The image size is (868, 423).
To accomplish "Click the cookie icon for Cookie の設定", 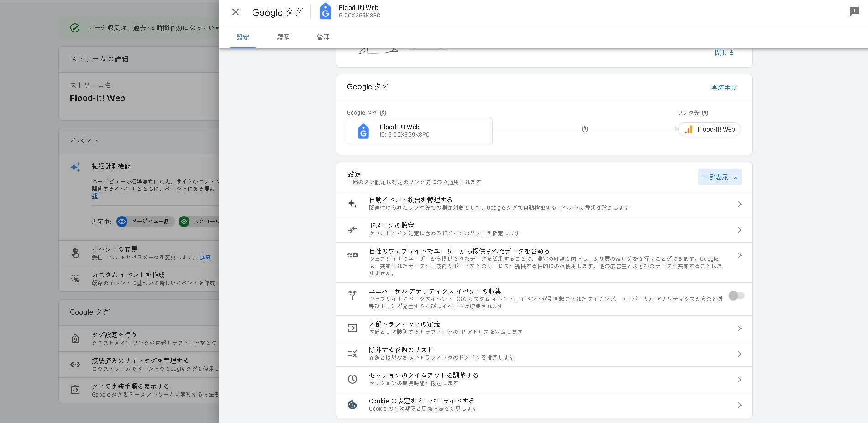I will pyautogui.click(x=352, y=405).
